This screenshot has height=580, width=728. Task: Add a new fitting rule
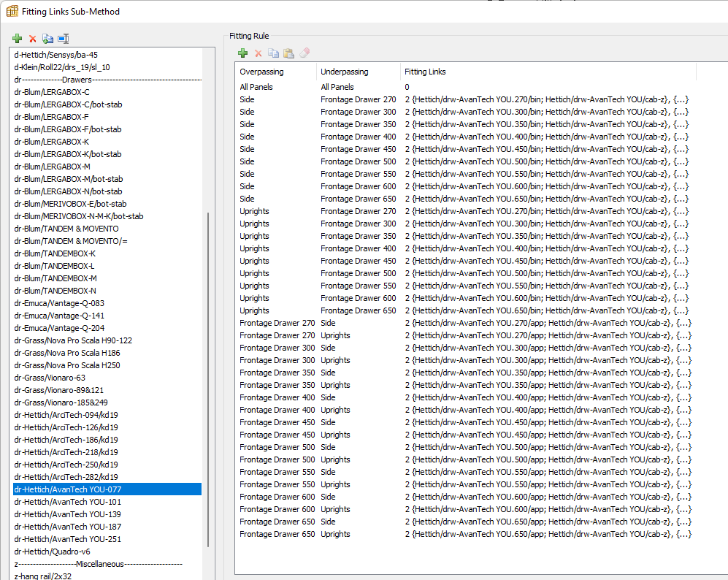[x=243, y=53]
